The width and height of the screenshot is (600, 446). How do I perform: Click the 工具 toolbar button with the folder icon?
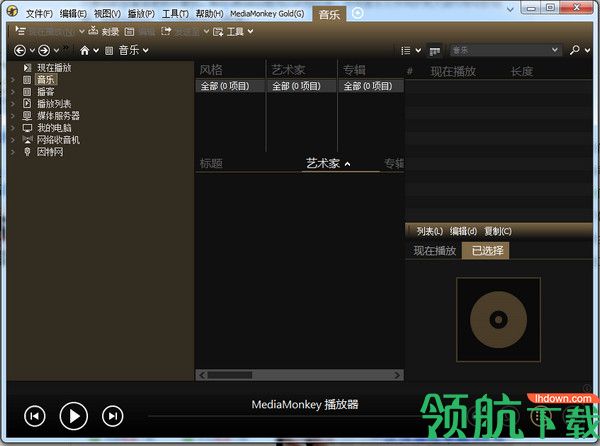click(x=228, y=31)
